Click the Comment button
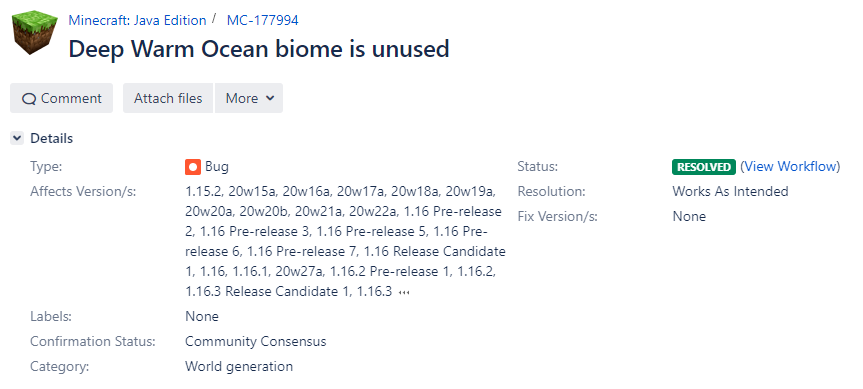The image size is (863, 389). [x=62, y=98]
